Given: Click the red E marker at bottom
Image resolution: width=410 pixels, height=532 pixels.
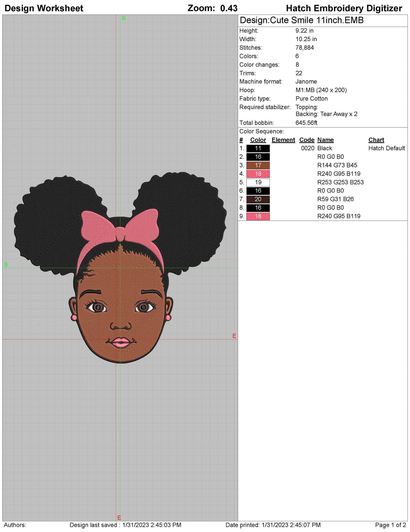Looking at the screenshot, I should [119, 518].
